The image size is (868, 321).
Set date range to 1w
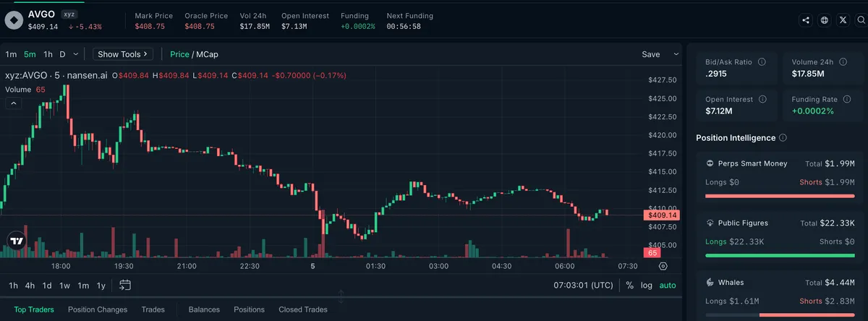[64, 285]
